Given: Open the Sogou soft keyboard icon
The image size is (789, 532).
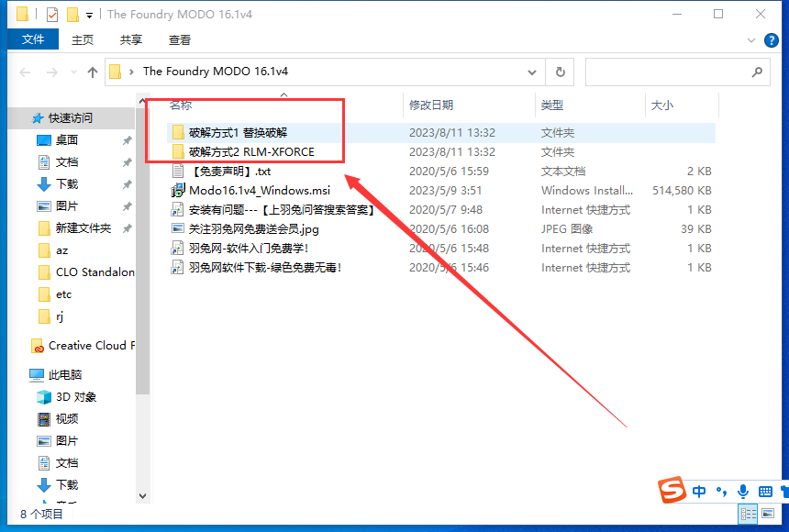Looking at the screenshot, I should [765, 491].
